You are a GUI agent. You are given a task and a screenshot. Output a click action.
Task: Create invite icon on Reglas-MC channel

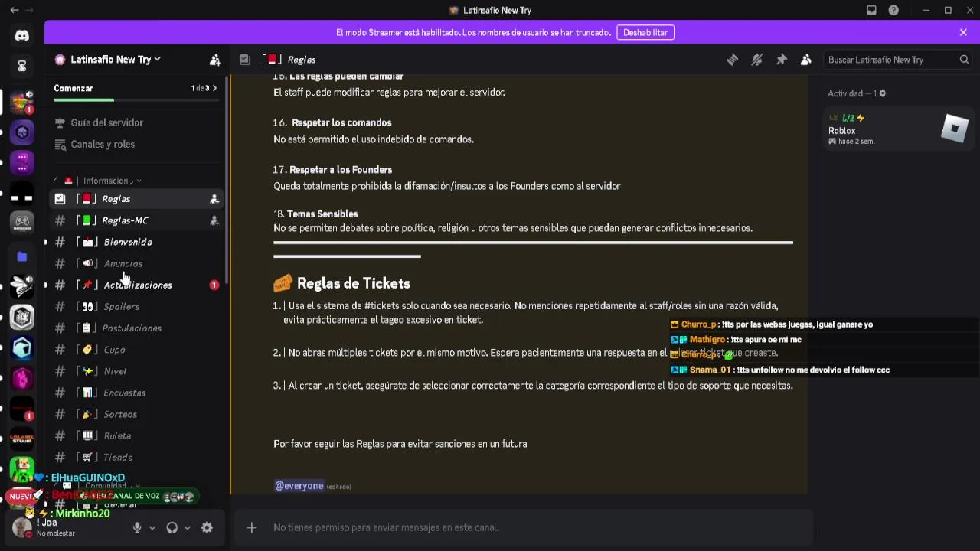tap(214, 220)
